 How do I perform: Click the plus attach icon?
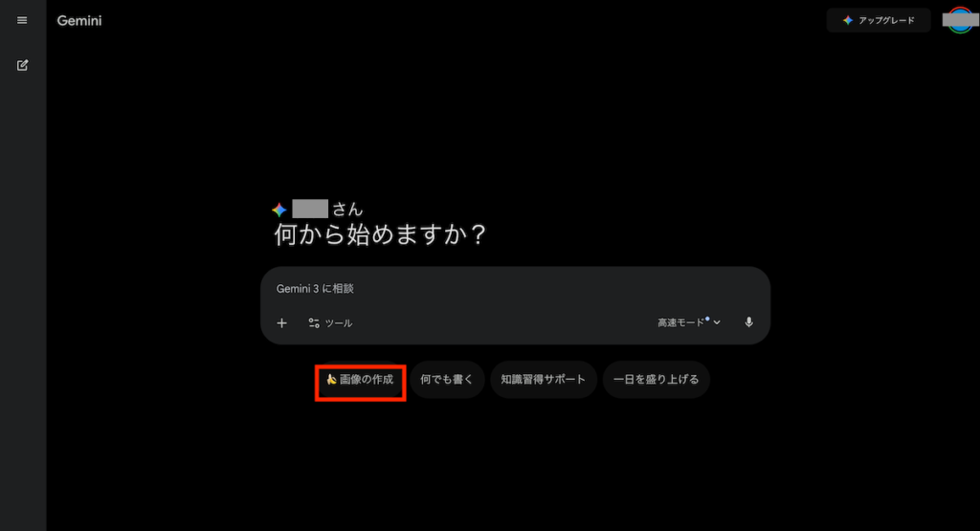pyautogui.click(x=282, y=323)
